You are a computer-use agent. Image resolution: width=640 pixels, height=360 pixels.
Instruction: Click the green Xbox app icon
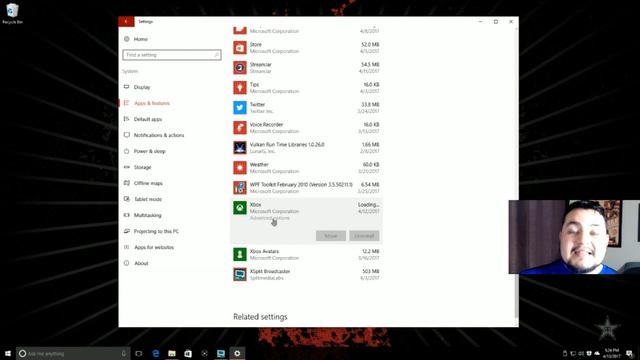click(240, 208)
